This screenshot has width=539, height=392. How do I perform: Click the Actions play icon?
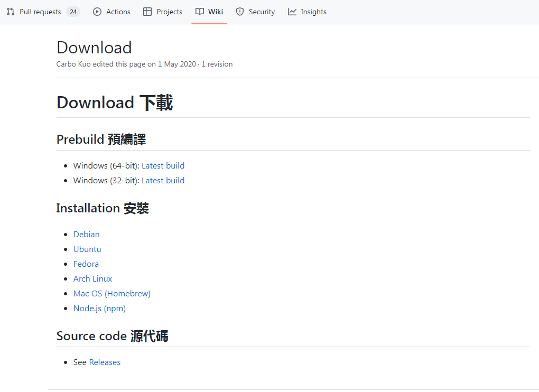tap(97, 12)
